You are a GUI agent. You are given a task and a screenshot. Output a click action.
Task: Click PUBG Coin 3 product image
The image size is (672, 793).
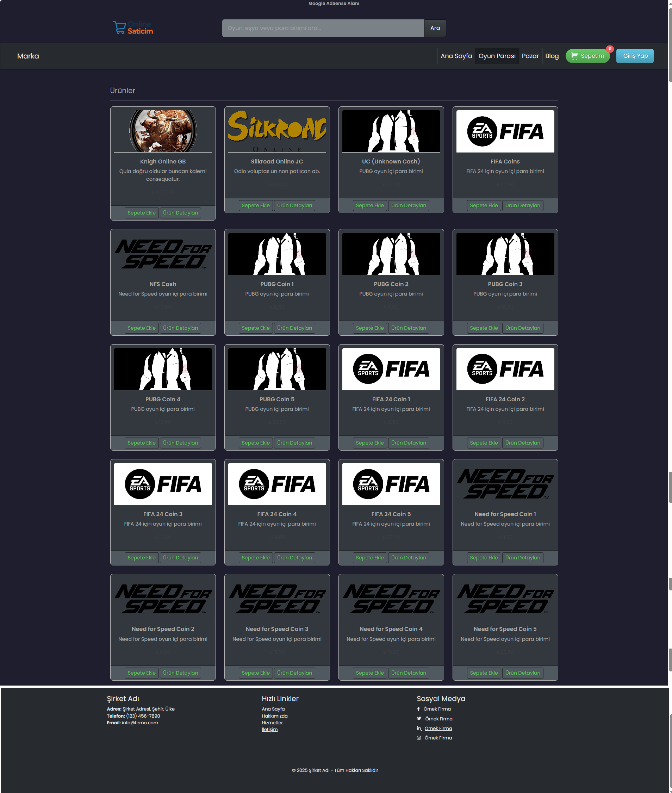coord(505,254)
